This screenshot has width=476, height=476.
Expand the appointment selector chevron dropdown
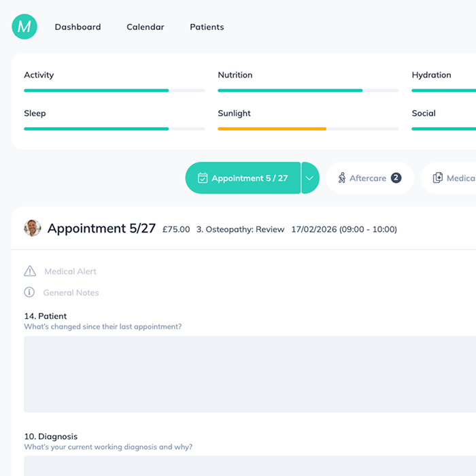(310, 178)
